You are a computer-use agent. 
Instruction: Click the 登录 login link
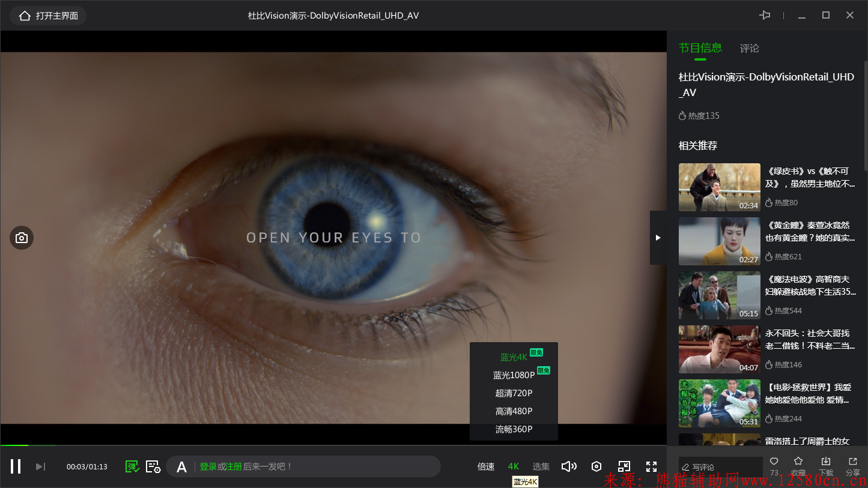tap(208, 466)
